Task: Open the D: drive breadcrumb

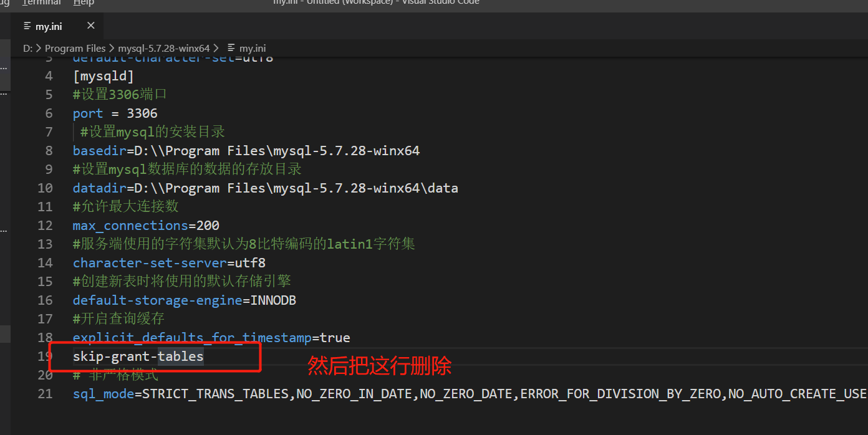Action: (27, 48)
